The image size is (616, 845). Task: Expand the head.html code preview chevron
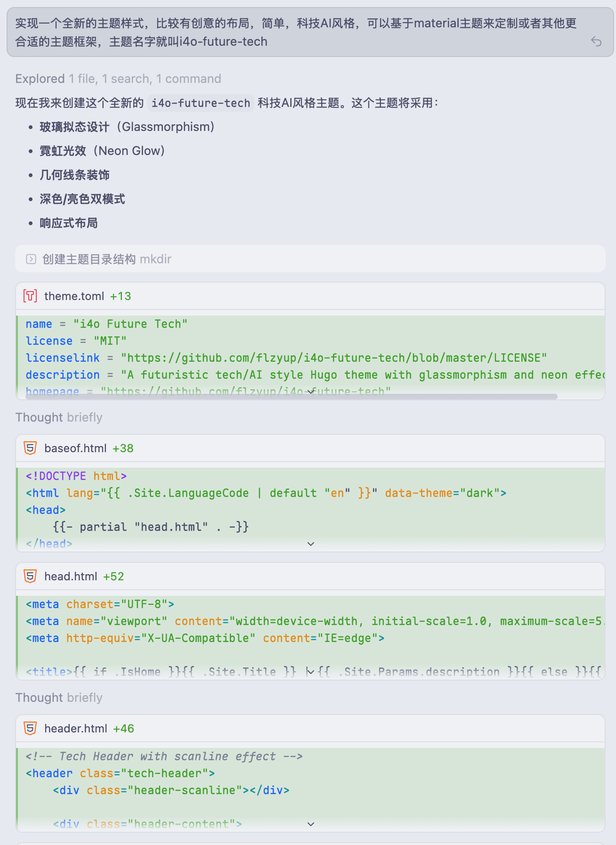pos(310,672)
